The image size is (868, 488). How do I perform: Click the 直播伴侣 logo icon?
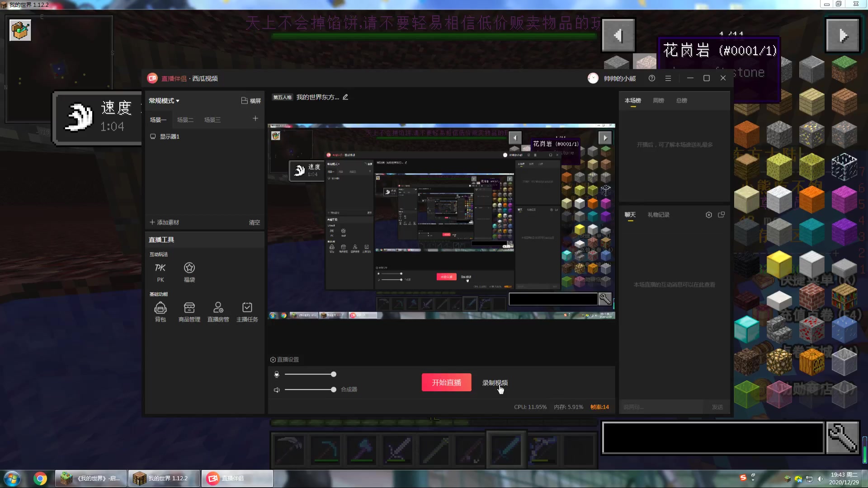pos(152,78)
